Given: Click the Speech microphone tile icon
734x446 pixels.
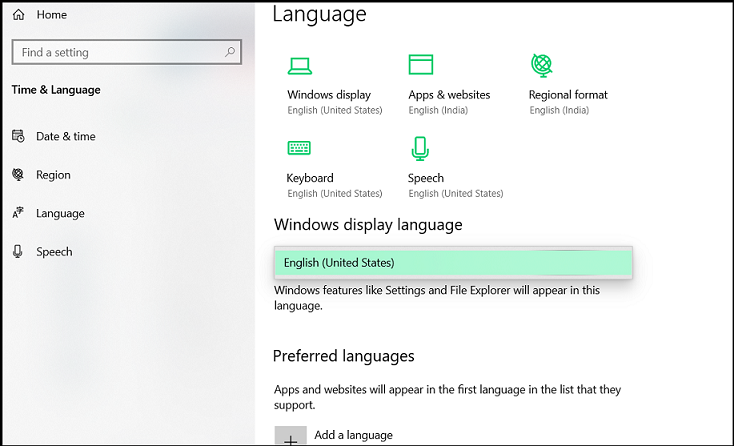Looking at the screenshot, I should pos(420,148).
